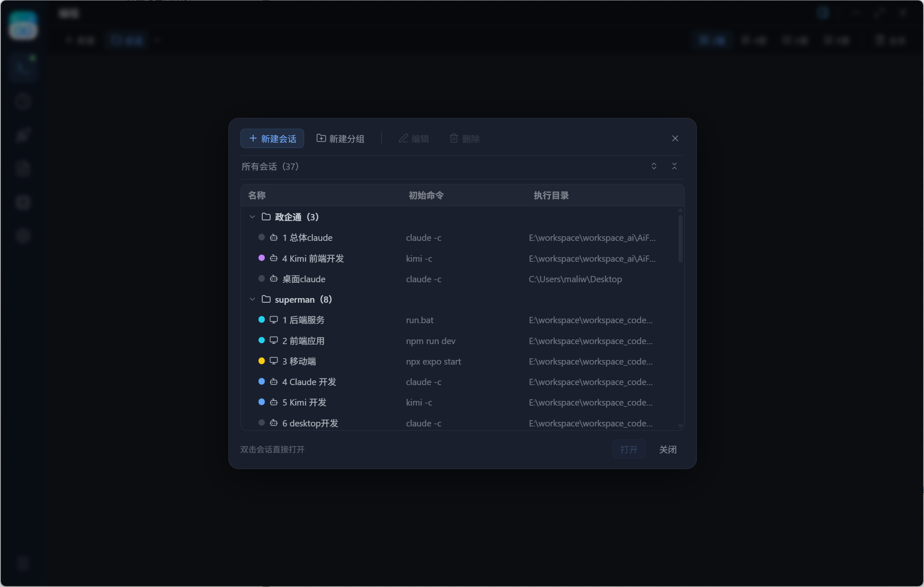Select the 桌面claude session row

pyautogui.click(x=459, y=279)
